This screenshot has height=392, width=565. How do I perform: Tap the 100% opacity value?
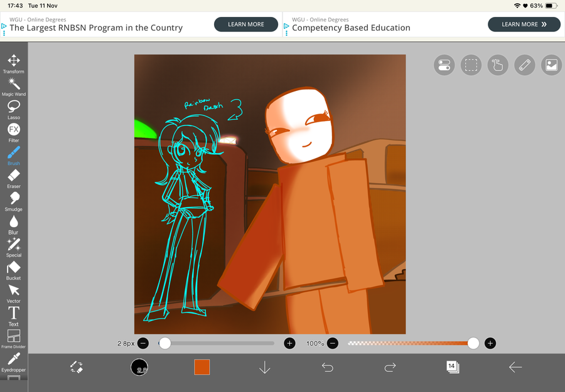click(x=315, y=344)
